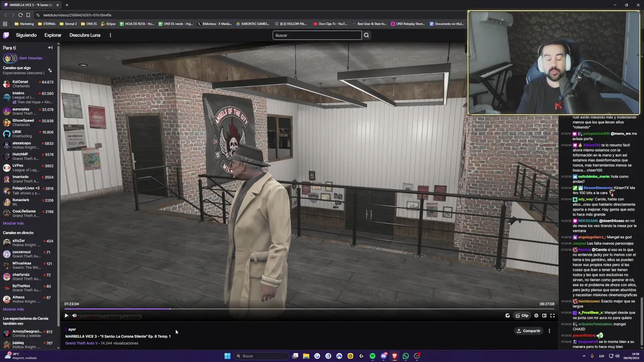Screen dimensions: 644x362
Task: Open Brave browser taskbar icon
Action: (394, 356)
